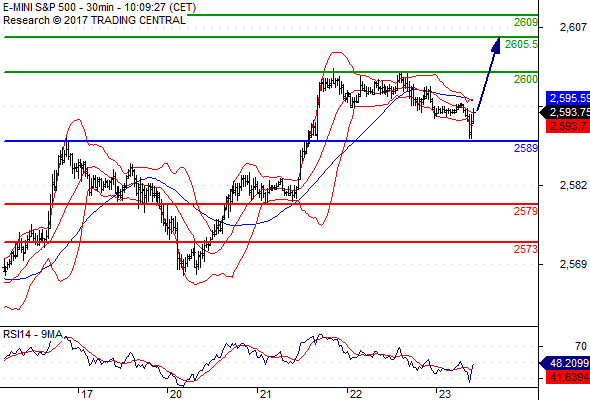Screen dimensions: 590x400
Task: Select the green 2605.5 resistance label
Action: pyautogui.click(x=521, y=44)
